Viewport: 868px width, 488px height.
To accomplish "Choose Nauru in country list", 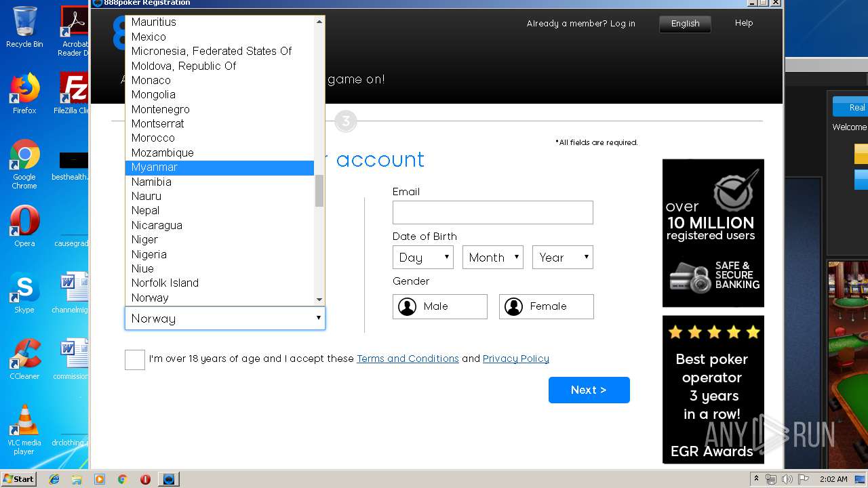I will pyautogui.click(x=220, y=196).
